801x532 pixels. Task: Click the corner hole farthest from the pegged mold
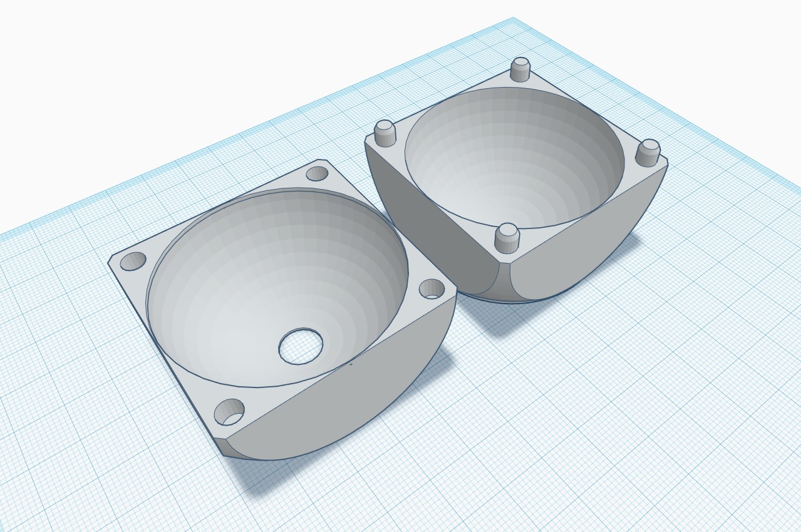[133, 261]
